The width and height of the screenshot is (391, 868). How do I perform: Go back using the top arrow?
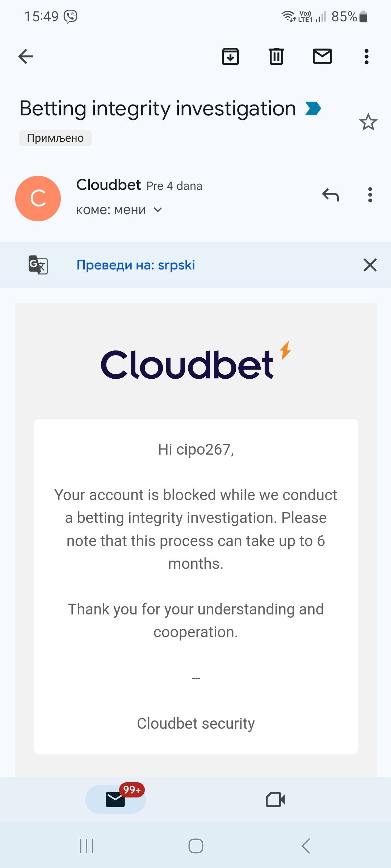coord(26,56)
